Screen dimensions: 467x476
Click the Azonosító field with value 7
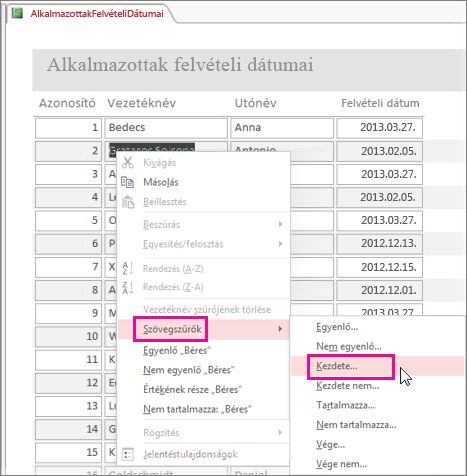tap(68, 267)
